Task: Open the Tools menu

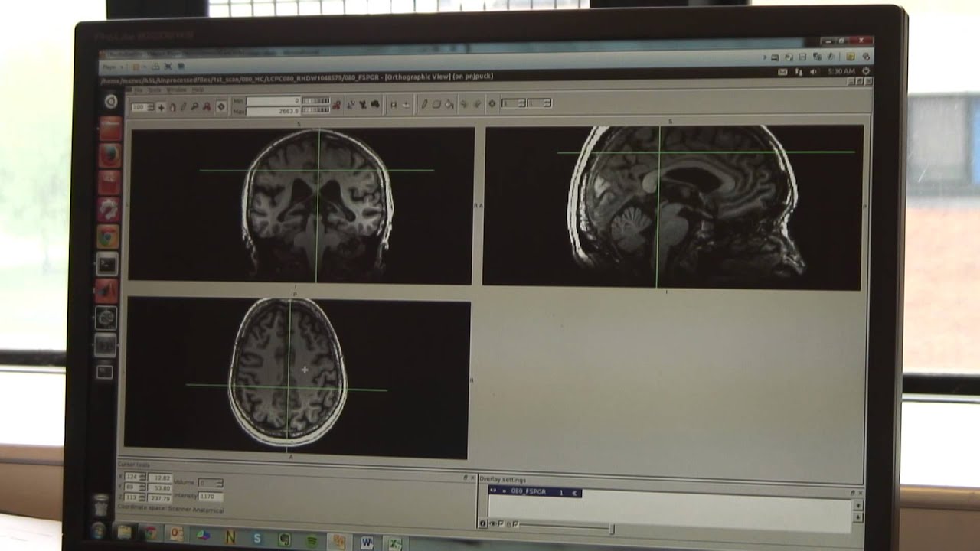Action: pyautogui.click(x=154, y=90)
